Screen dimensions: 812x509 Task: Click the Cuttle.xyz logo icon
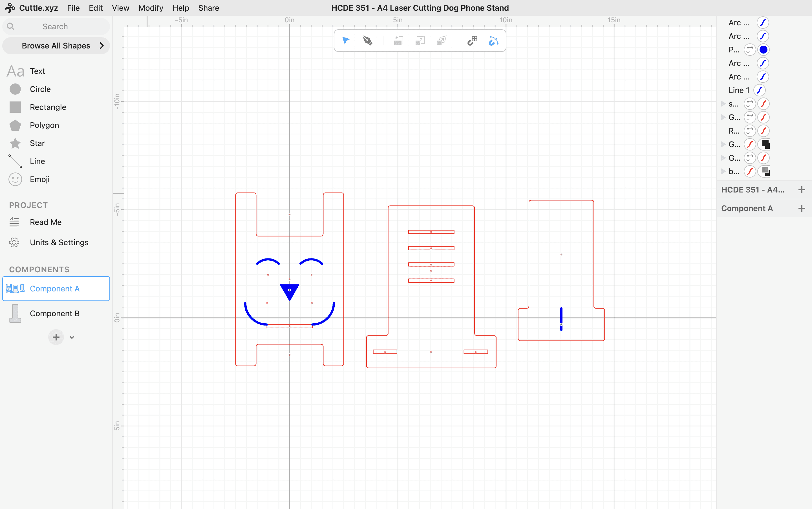[x=10, y=8]
